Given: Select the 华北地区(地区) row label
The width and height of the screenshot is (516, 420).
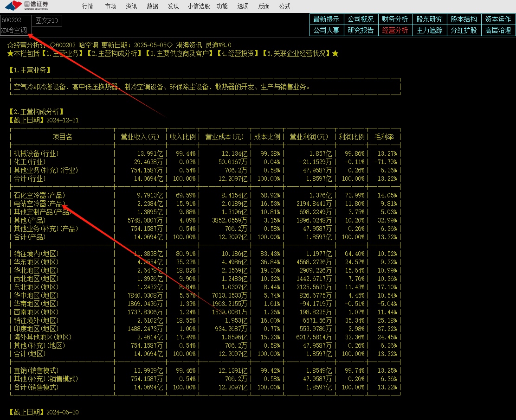Looking at the screenshot, I should coord(36,270).
